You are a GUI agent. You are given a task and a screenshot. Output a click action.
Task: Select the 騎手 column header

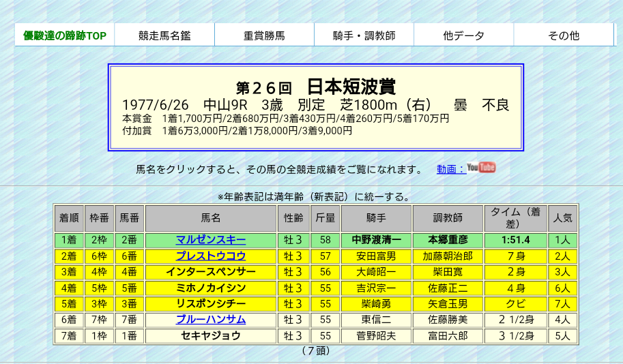(x=376, y=218)
